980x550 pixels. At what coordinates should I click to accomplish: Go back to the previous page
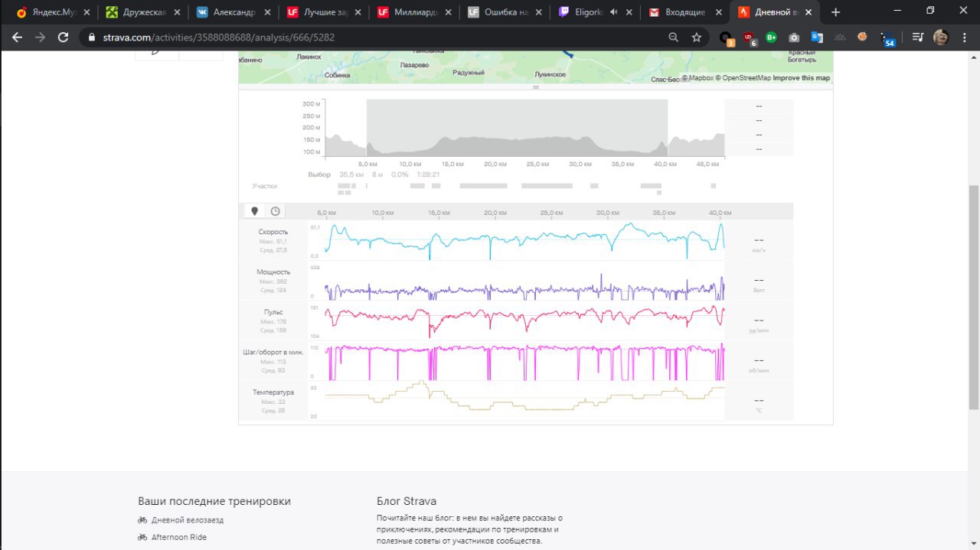pos(17,37)
